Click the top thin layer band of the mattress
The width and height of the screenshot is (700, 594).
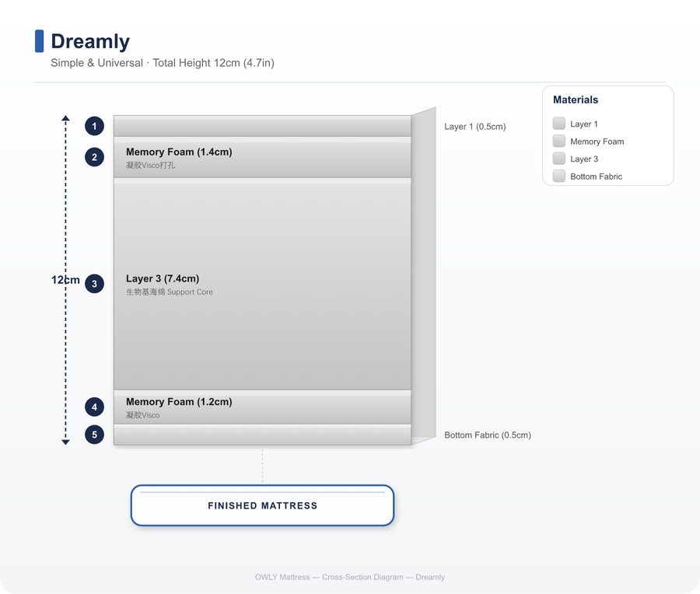point(262,126)
